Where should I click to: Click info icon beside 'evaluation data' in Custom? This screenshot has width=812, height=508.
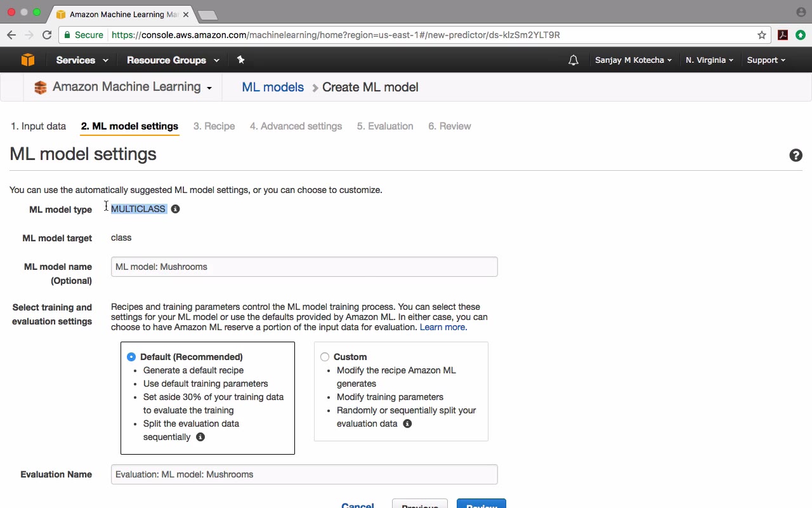(x=407, y=424)
